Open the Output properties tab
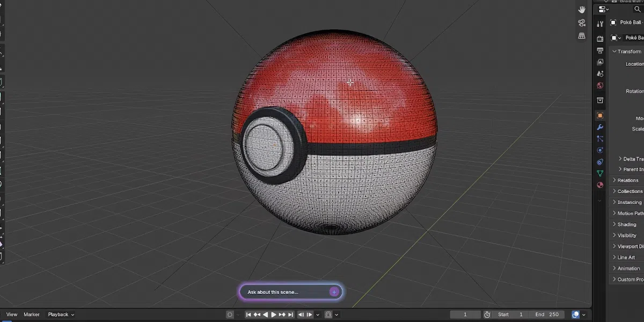644x322 pixels. point(600,50)
